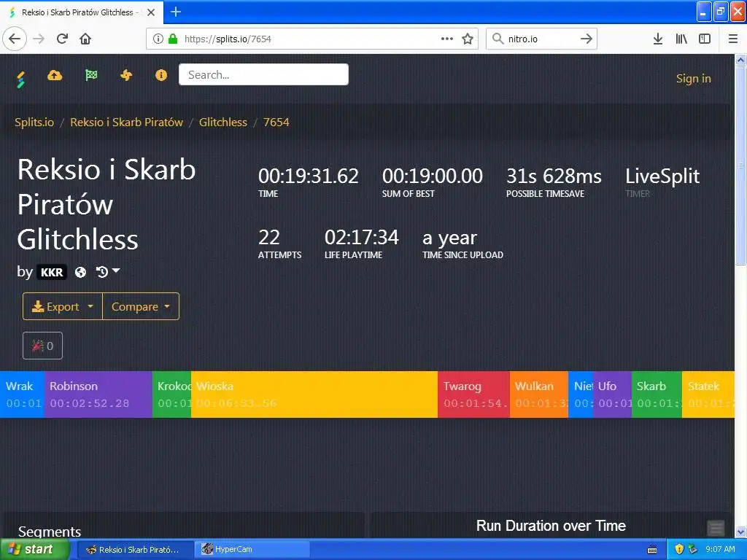Click the page scrollbar up arrow
Image resolution: width=747 pixels, height=560 pixels.
pyautogui.click(x=740, y=60)
